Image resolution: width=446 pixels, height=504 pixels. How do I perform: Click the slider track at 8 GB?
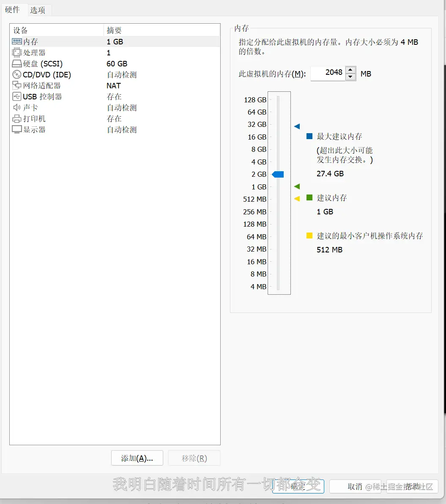pos(278,149)
